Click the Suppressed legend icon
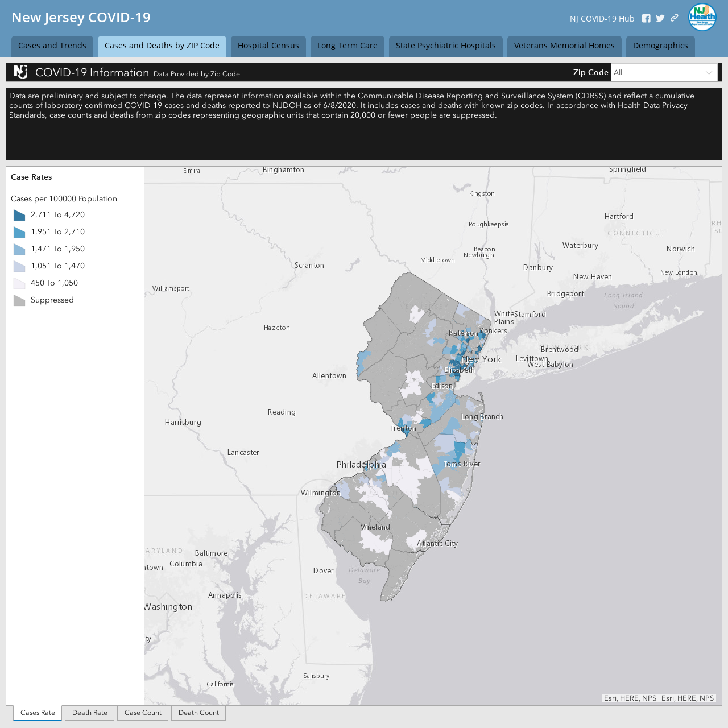 pos(19,300)
